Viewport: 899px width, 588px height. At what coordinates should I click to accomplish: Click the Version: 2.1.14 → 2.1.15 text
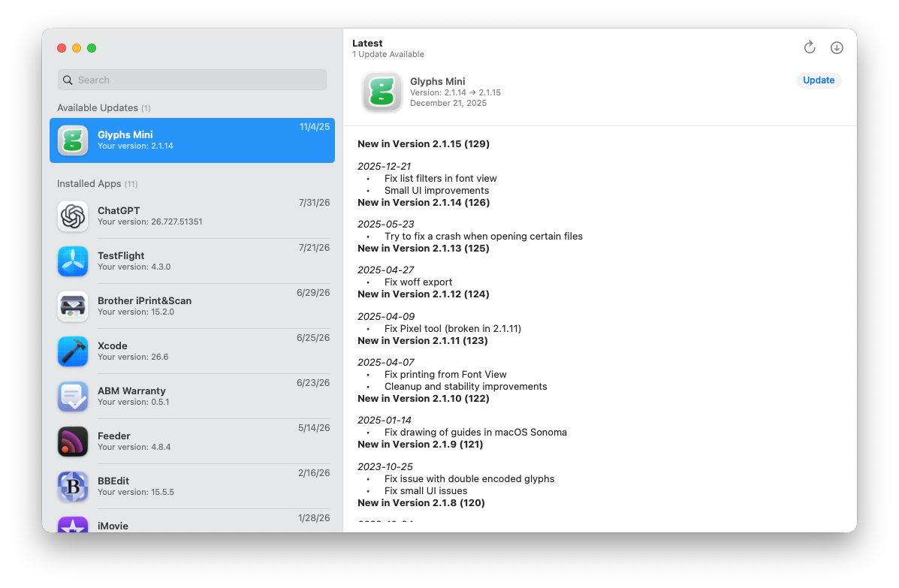[x=455, y=92]
